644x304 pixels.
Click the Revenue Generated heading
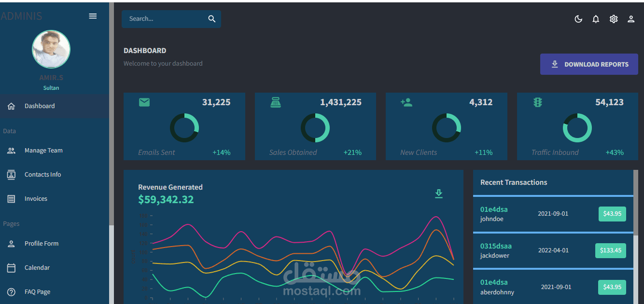[170, 187]
